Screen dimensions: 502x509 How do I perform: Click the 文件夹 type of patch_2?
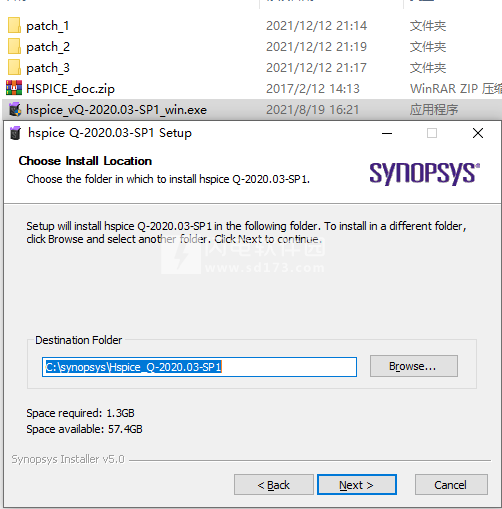(x=428, y=47)
